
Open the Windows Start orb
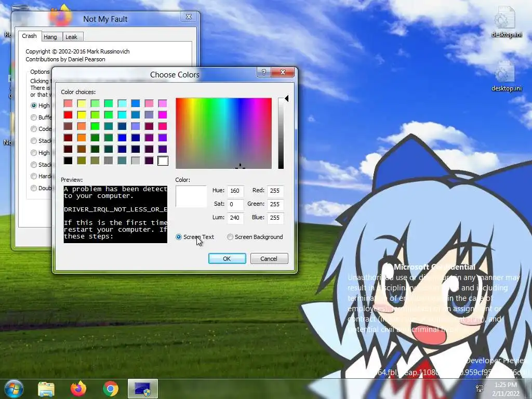click(x=14, y=389)
